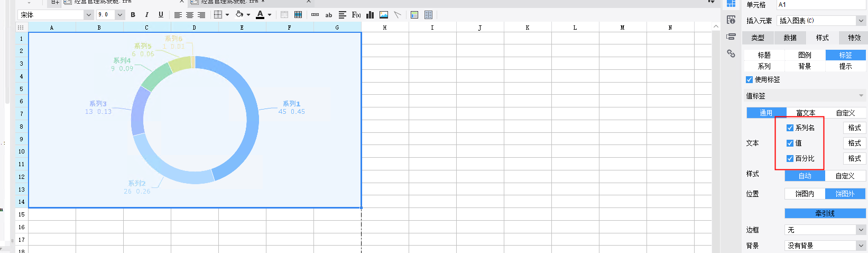Open the font color dropdown arrow
Viewport: 868px width, 253px height.
[270, 15]
